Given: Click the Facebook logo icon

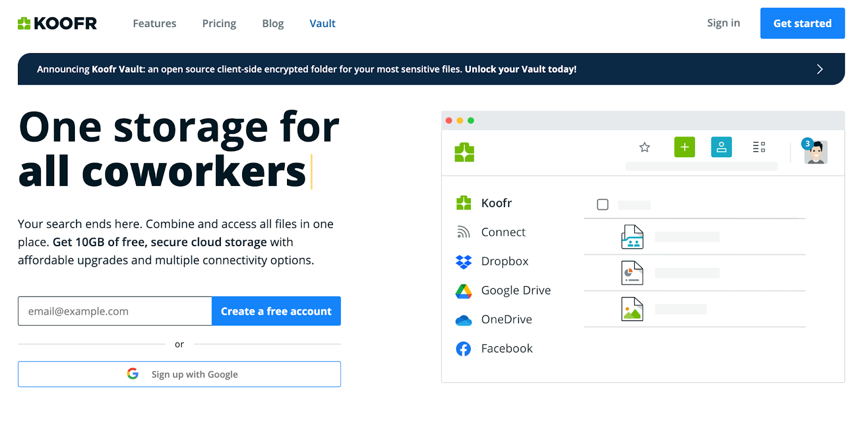Looking at the screenshot, I should coord(463,349).
